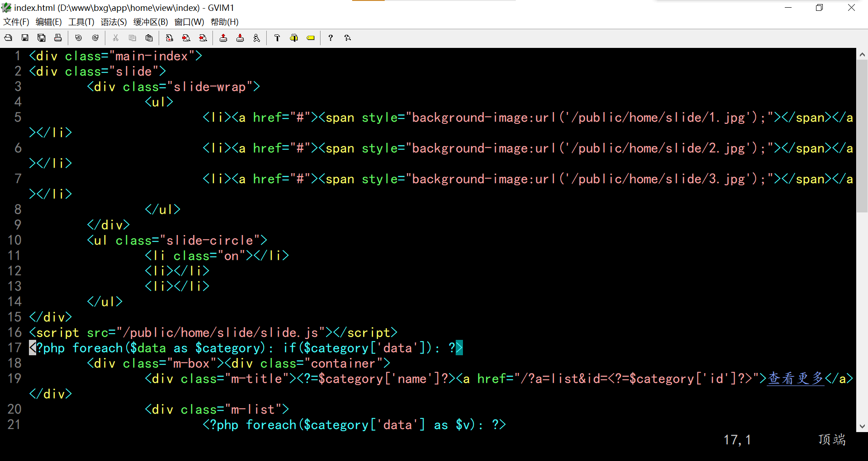Click the Help question mark icon
Image resolution: width=868 pixels, height=461 pixels.
330,38
